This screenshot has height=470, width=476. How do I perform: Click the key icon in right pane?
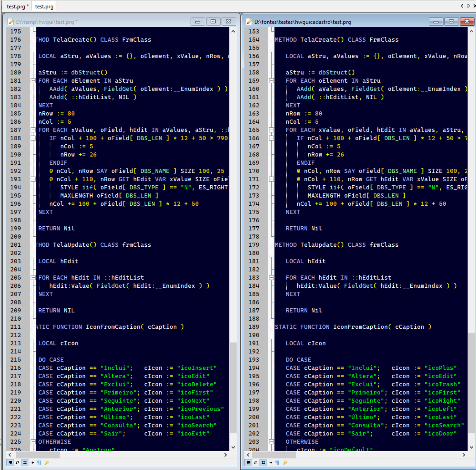click(285, 462)
